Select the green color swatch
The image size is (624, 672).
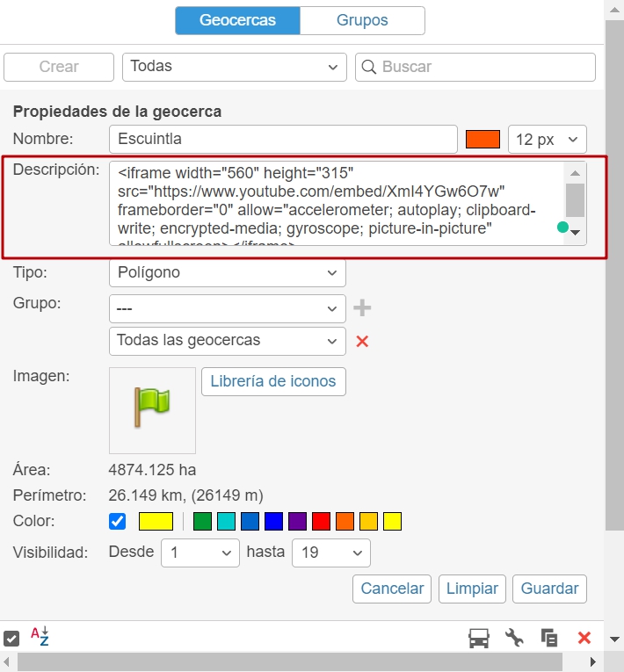click(x=202, y=522)
